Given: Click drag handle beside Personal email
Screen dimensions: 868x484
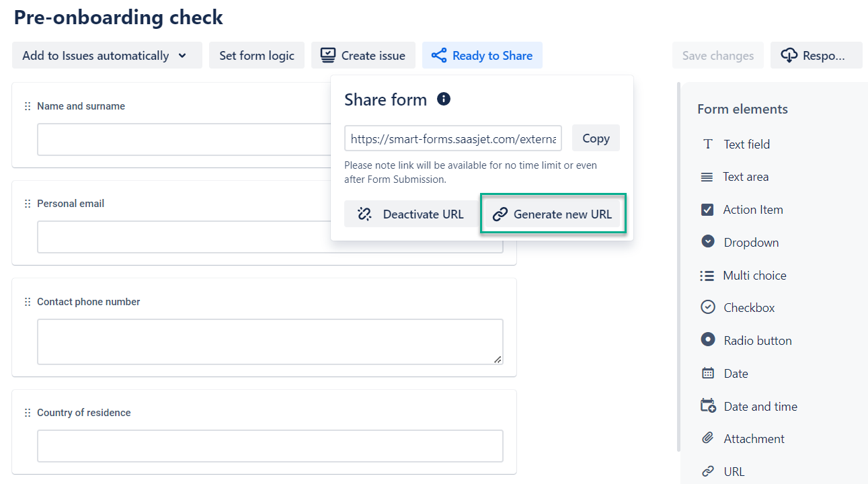Looking at the screenshot, I should tap(28, 204).
